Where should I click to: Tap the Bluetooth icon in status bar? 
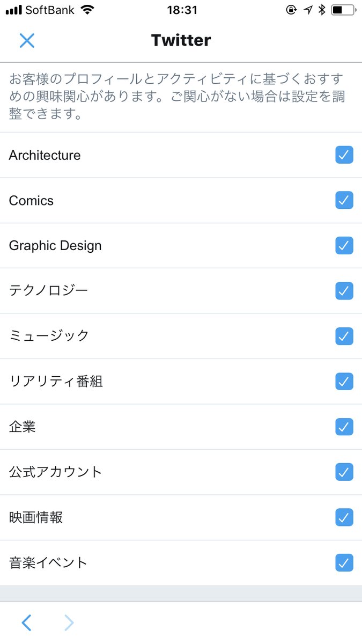(321, 10)
